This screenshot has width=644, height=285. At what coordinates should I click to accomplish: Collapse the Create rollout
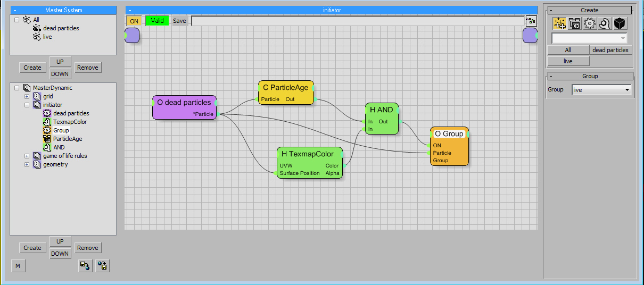tap(551, 10)
